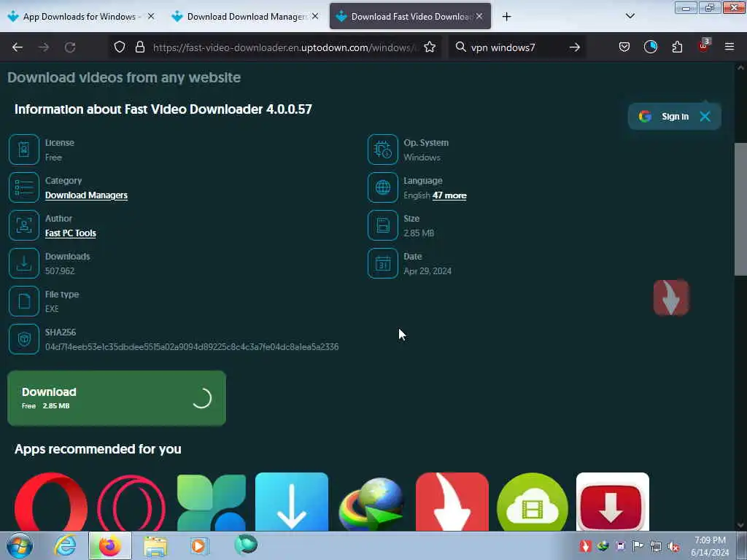Click the muted volume tray icon
747x560 pixels.
673,546
